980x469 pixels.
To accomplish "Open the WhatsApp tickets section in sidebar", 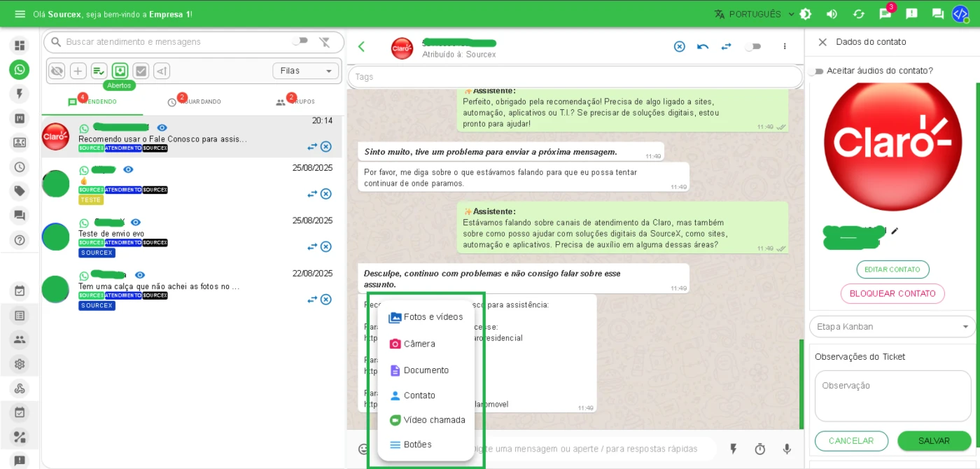I will pos(20,69).
